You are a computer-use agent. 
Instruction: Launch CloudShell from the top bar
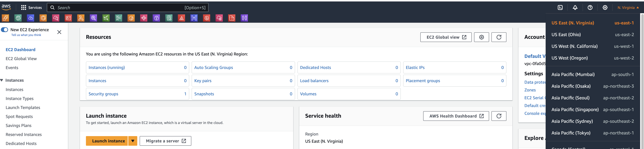click(560, 7)
